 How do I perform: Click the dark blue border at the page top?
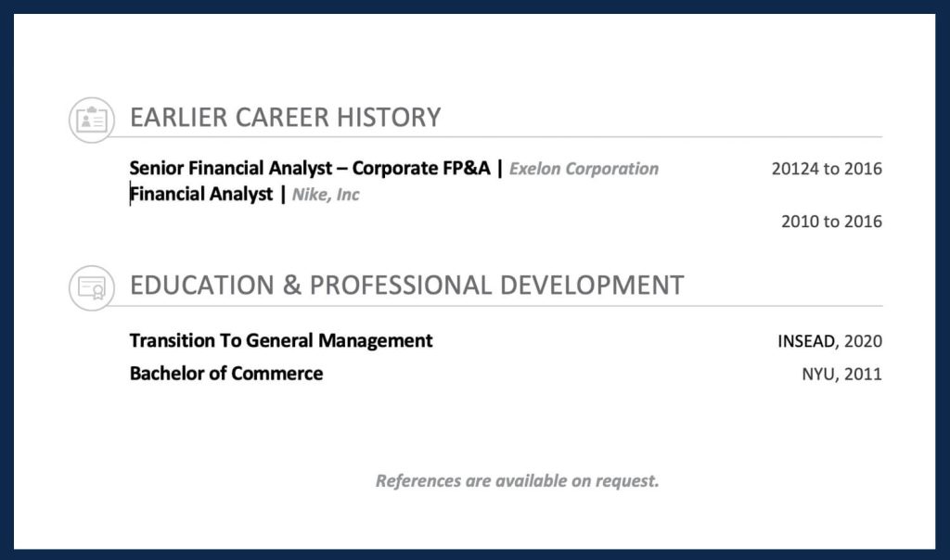[475, 6]
